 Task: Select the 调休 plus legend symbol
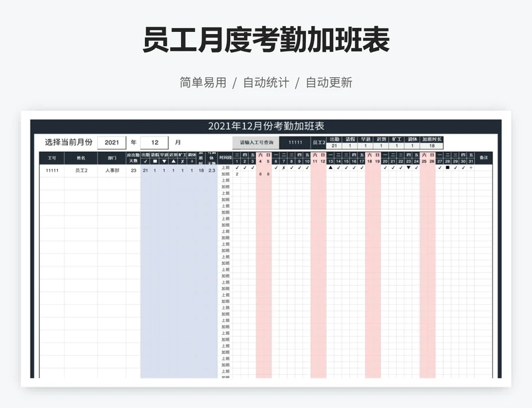[192, 161]
